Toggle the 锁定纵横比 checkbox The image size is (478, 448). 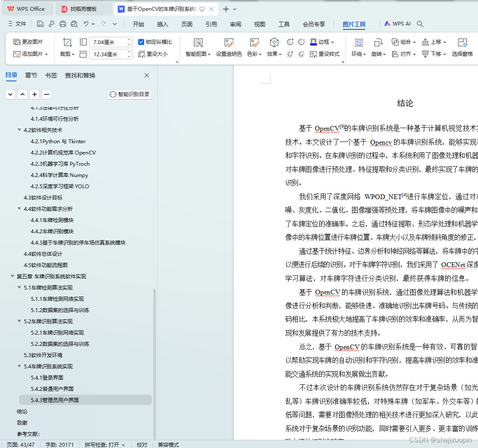click(141, 42)
